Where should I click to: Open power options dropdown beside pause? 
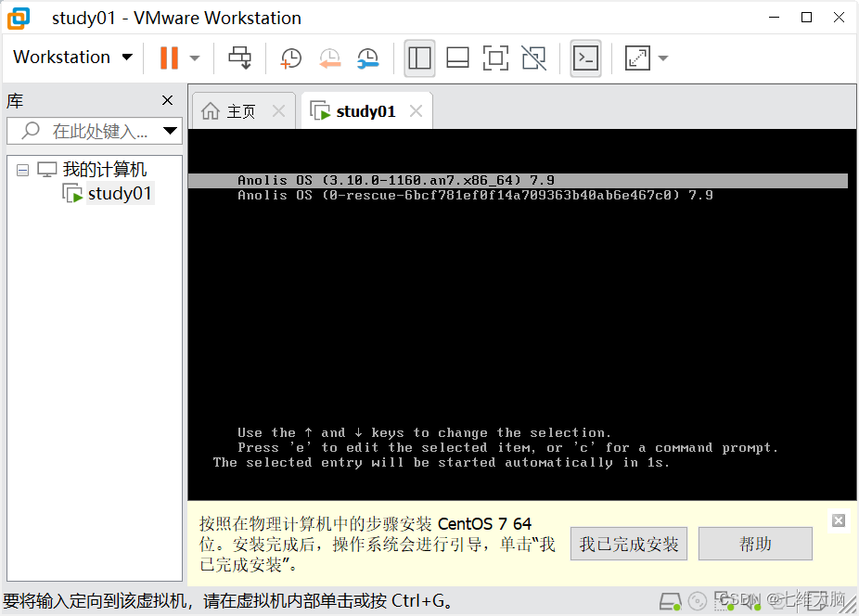click(x=195, y=58)
